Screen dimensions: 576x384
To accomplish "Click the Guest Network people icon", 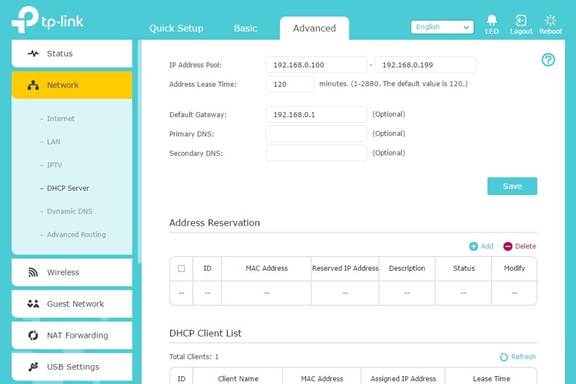I will pyautogui.click(x=33, y=304).
